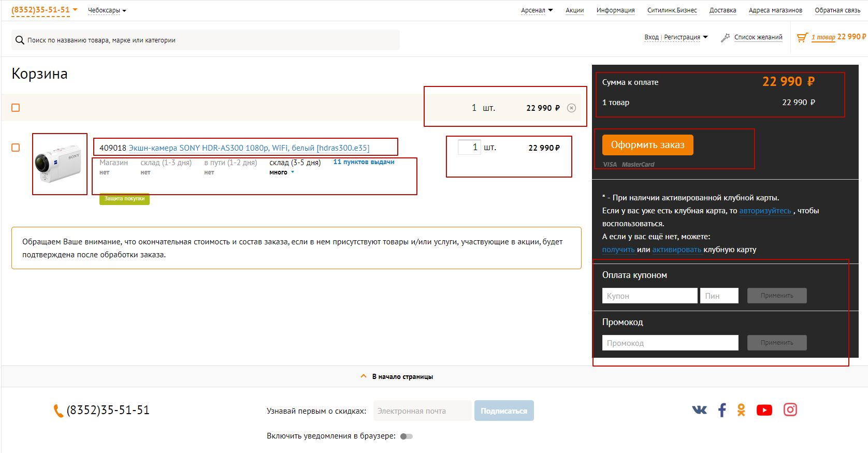868x453 pixels.
Task: Go to Ситилинк.Бизнес
Action: [x=672, y=10]
